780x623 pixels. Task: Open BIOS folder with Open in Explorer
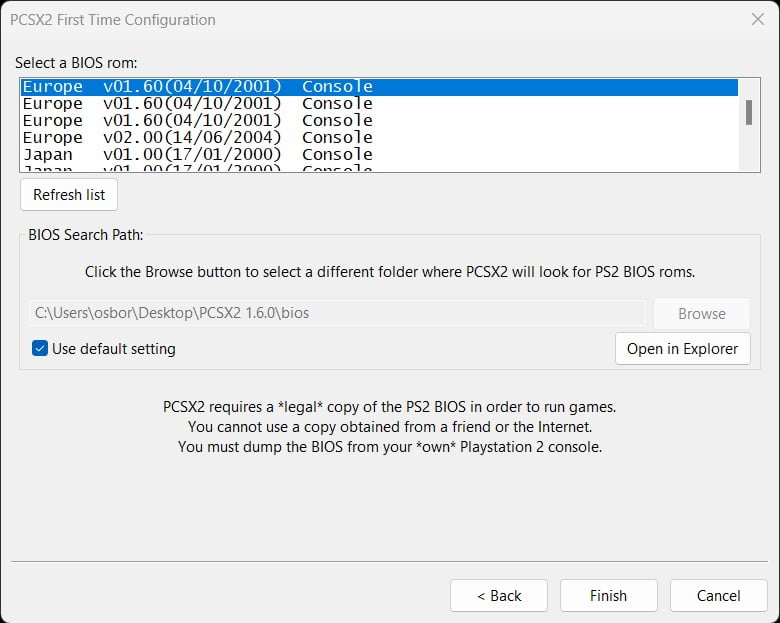point(682,349)
